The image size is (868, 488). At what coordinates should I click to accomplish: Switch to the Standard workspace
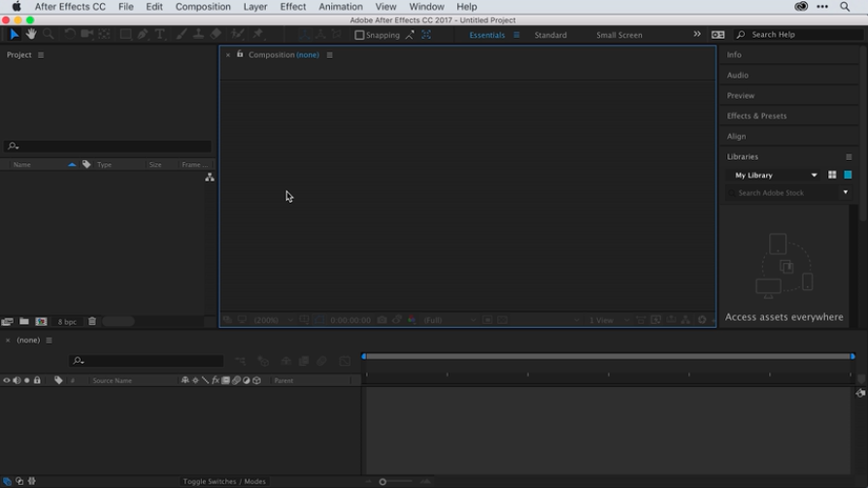(551, 35)
